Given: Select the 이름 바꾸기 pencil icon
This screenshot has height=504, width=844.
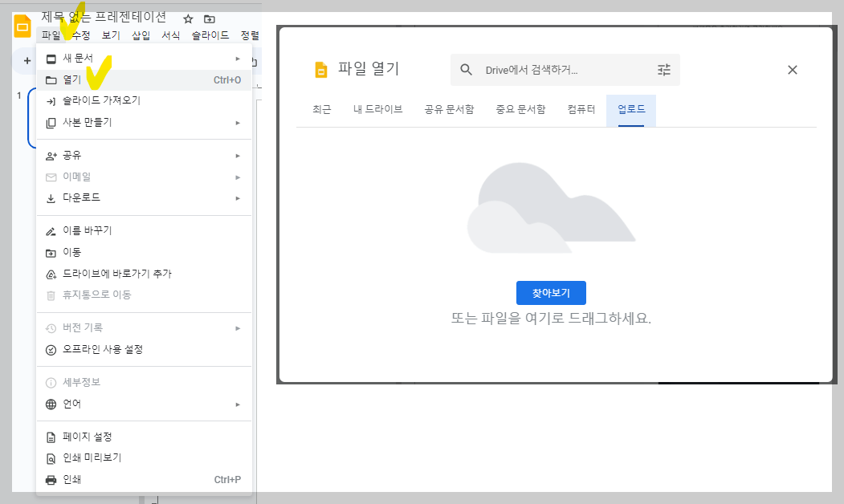Looking at the screenshot, I should [49, 230].
